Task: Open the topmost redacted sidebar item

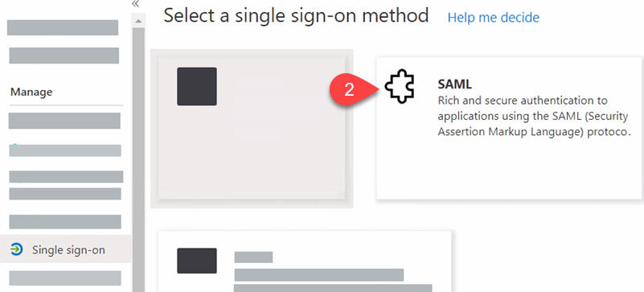Action: pyautogui.click(x=63, y=27)
